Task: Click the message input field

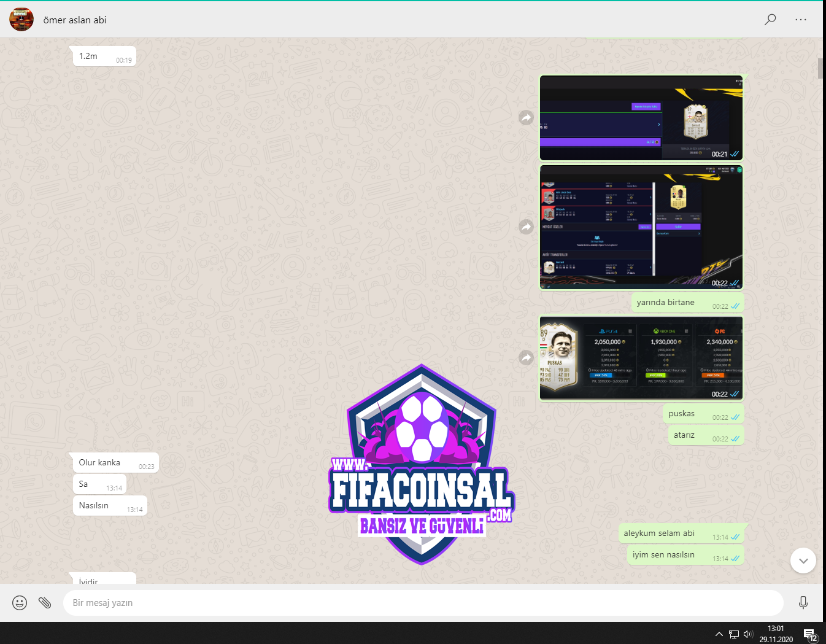Action: [x=423, y=603]
